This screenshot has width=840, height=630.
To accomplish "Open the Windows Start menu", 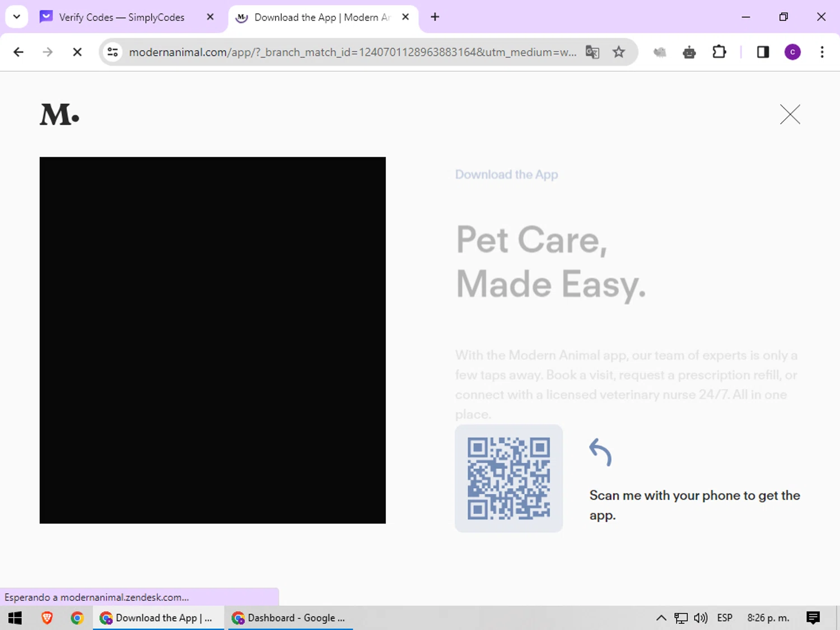I will [15, 618].
